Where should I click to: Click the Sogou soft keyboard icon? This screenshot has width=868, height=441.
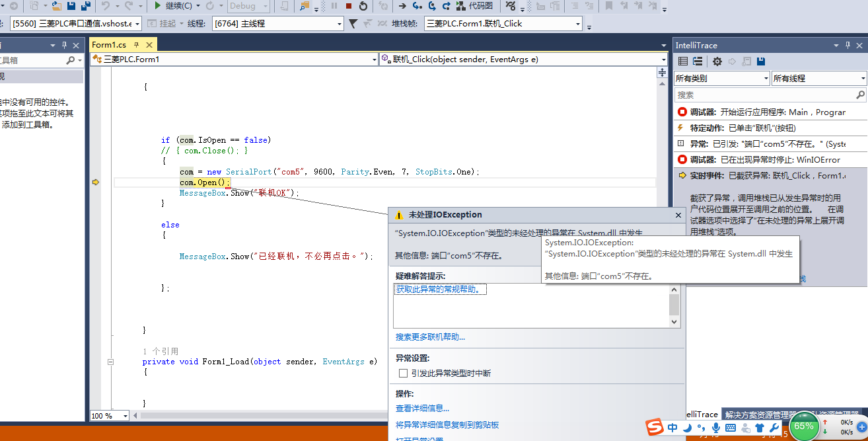731,428
